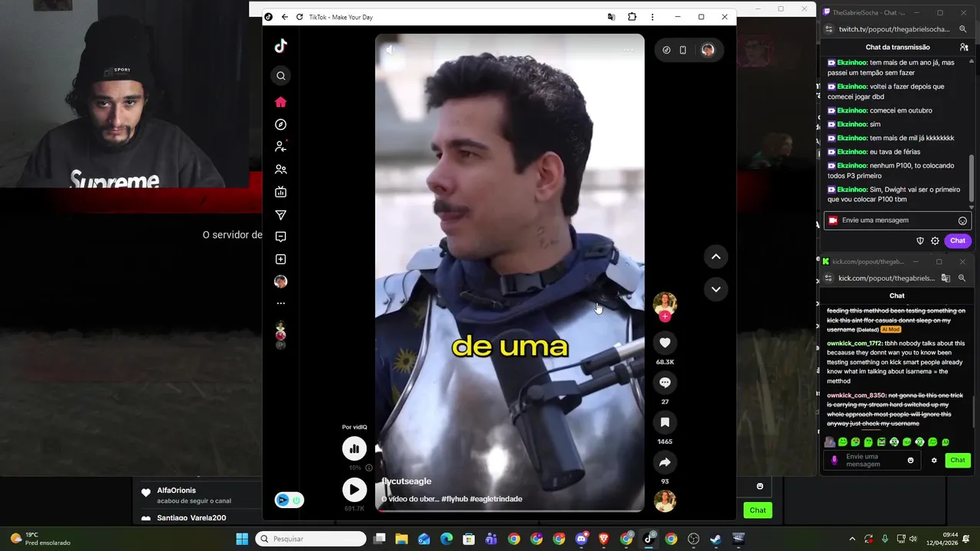The height and width of the screenshot is (551, 980).
Task: Open TikTok search in the sidebar
Action: click(281, 76)
